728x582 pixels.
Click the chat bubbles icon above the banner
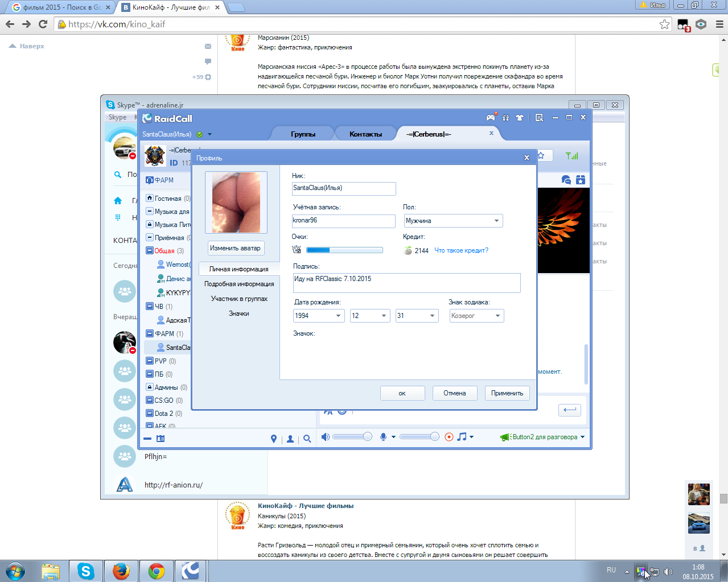point(566,180)
